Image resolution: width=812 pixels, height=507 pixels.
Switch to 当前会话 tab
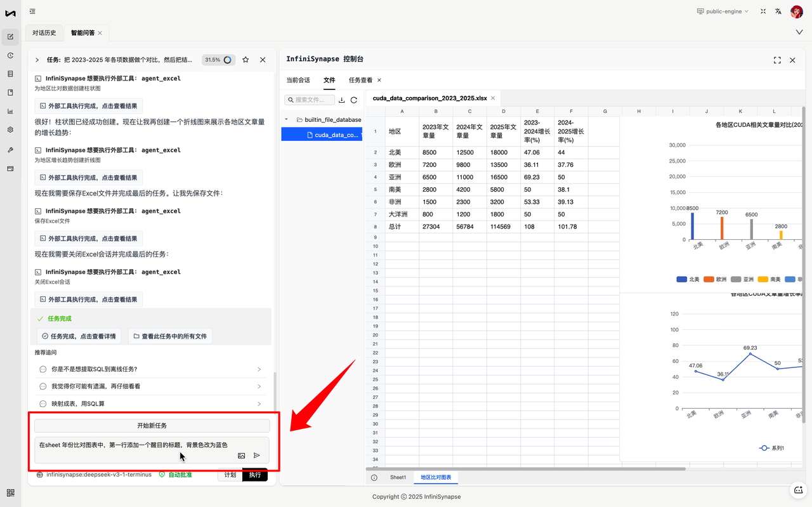coord(298,80)
